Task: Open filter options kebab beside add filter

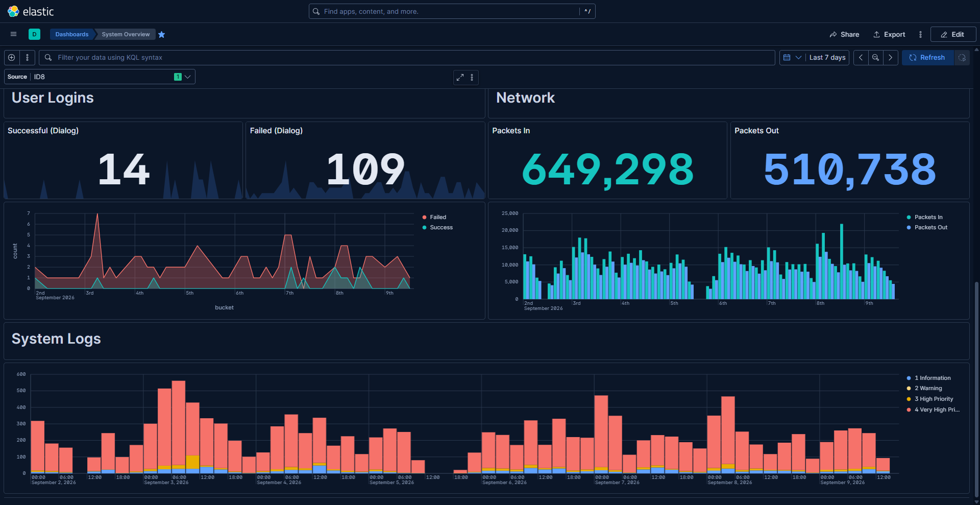Action: click(x=27, y=57)
